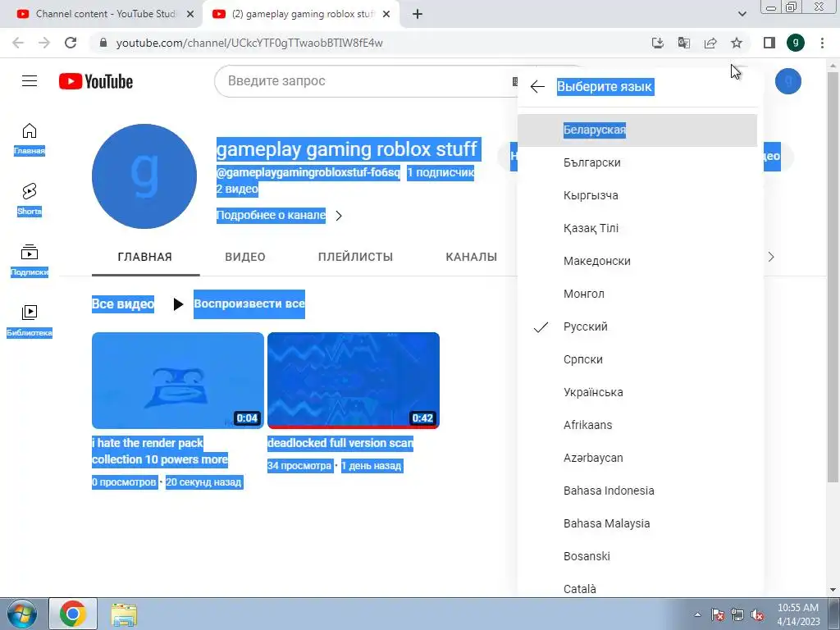Show more channel tabs via right chevron

coord(771,257)
